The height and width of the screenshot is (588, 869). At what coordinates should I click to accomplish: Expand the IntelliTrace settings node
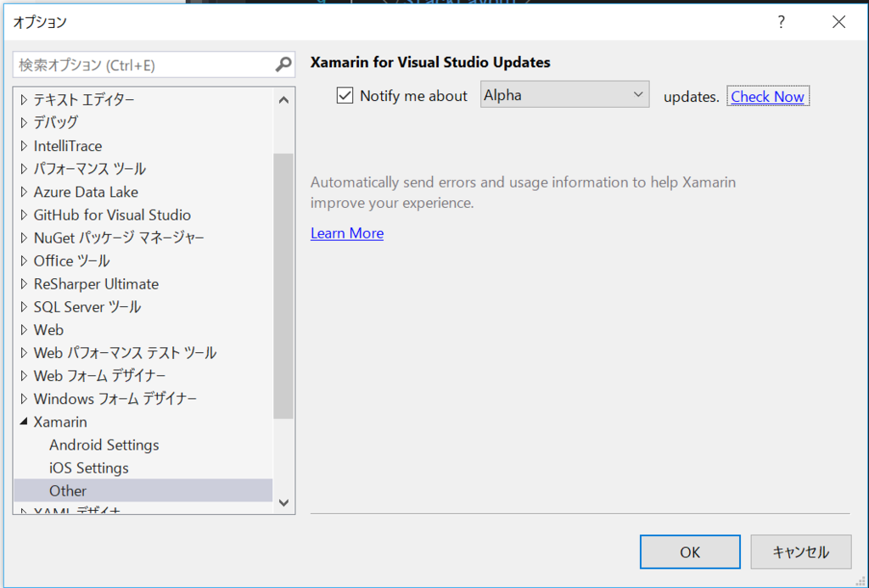[x=22, y=145]
